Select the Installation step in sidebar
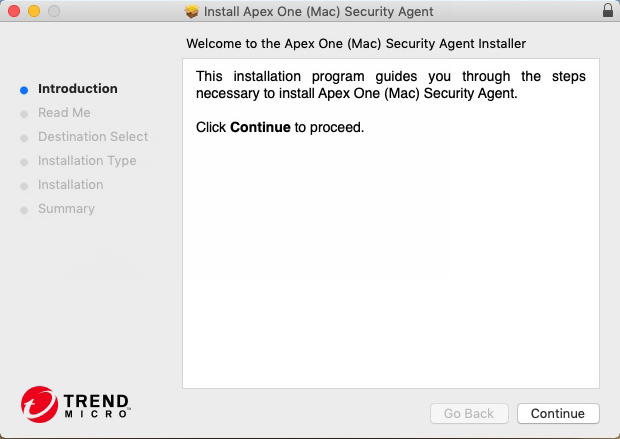Viewport: 620px width, 439px height. [x=70, y=185]
